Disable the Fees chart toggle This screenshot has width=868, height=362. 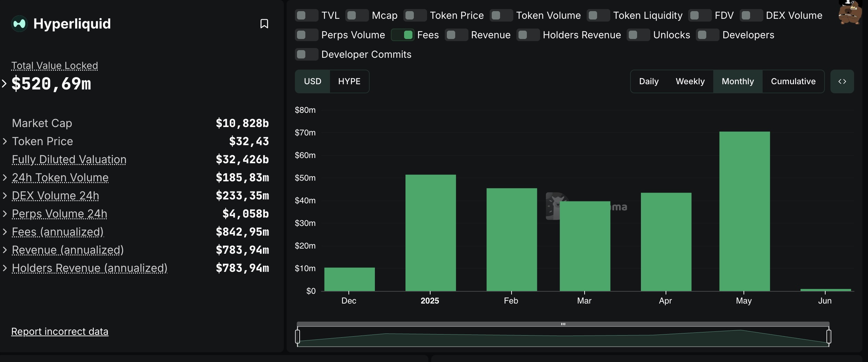(402, 35)
